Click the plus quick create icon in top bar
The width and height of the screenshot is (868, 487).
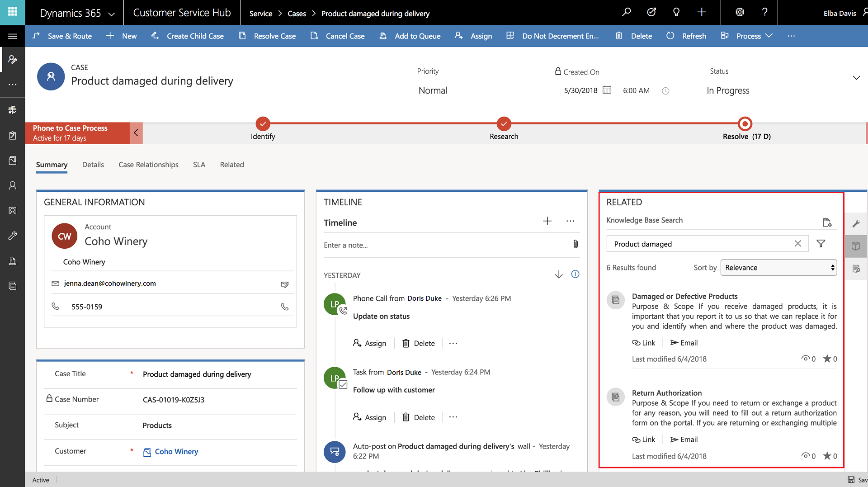[702, 12]
